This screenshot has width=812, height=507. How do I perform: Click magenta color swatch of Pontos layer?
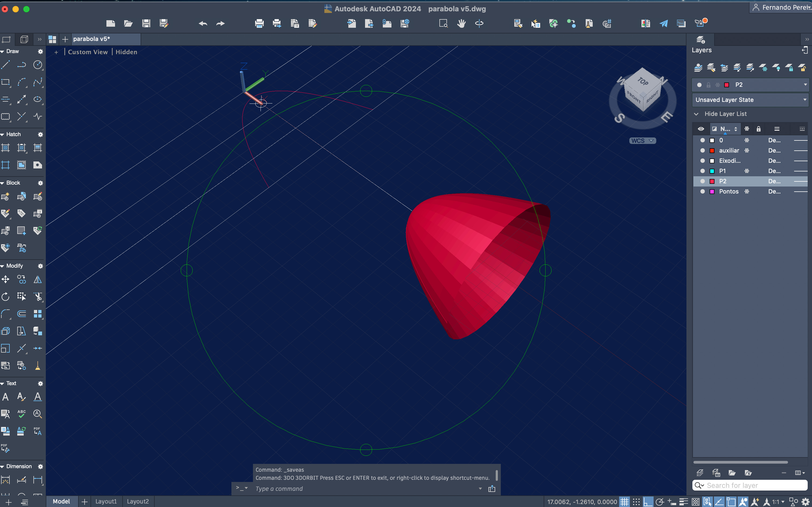(712, 191)
